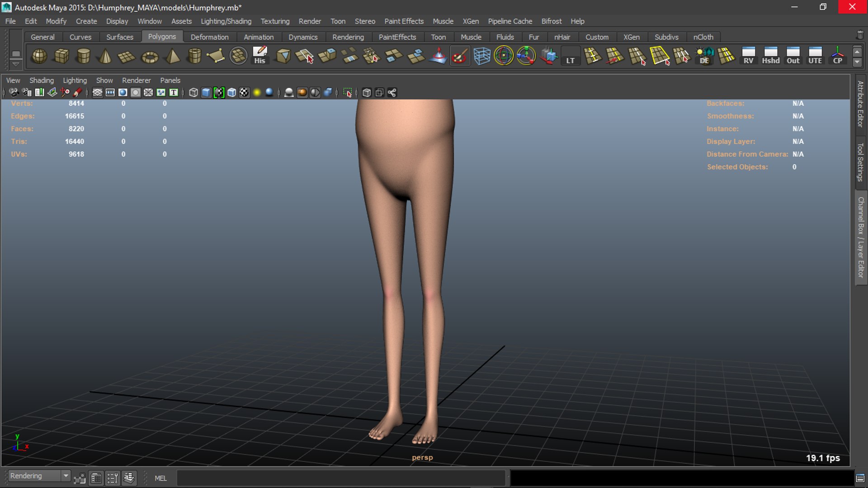Open the panel Renderer menu
The width and height of the screenshot is (868, 488).
tap(137, 80)
